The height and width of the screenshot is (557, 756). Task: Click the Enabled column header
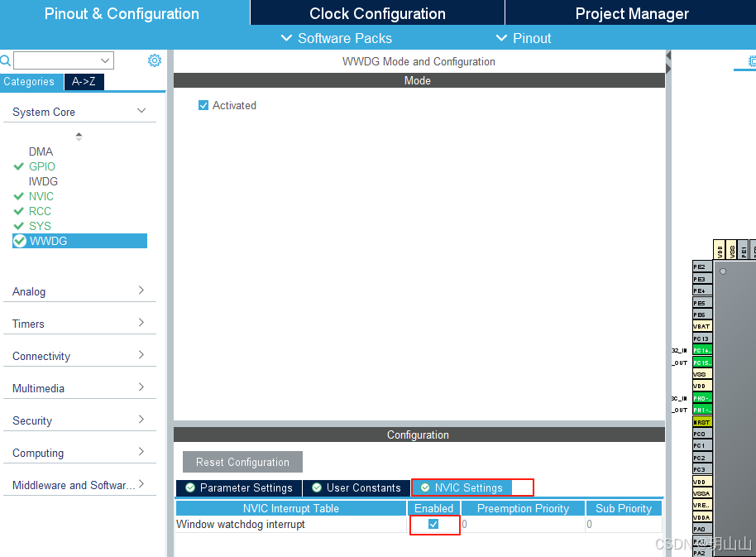click(x=433, y=508)
